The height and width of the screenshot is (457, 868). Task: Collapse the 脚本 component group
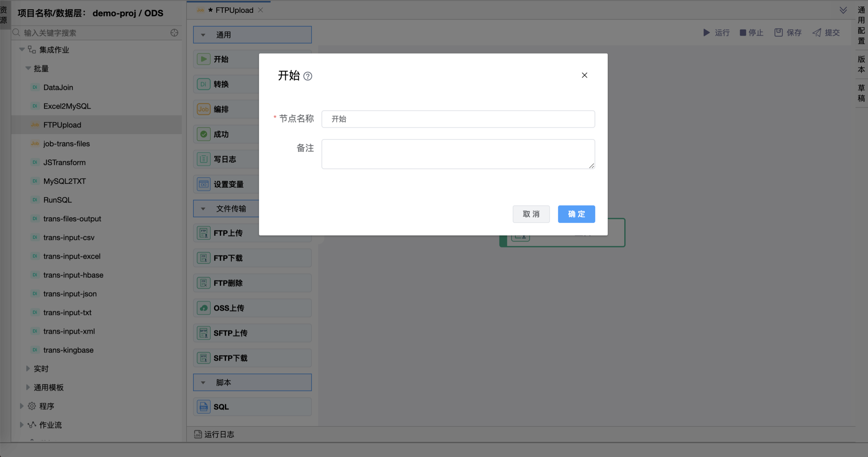point(203,383)
